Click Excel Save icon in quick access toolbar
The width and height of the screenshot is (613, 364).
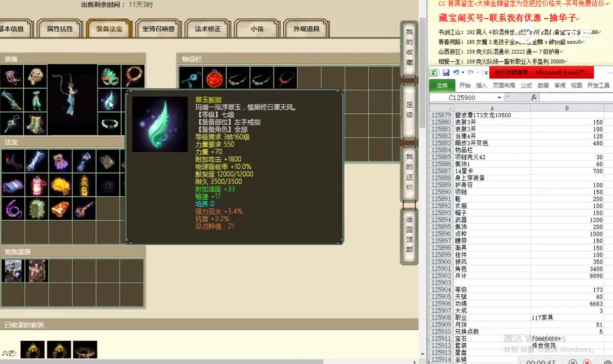coord(446,72)
